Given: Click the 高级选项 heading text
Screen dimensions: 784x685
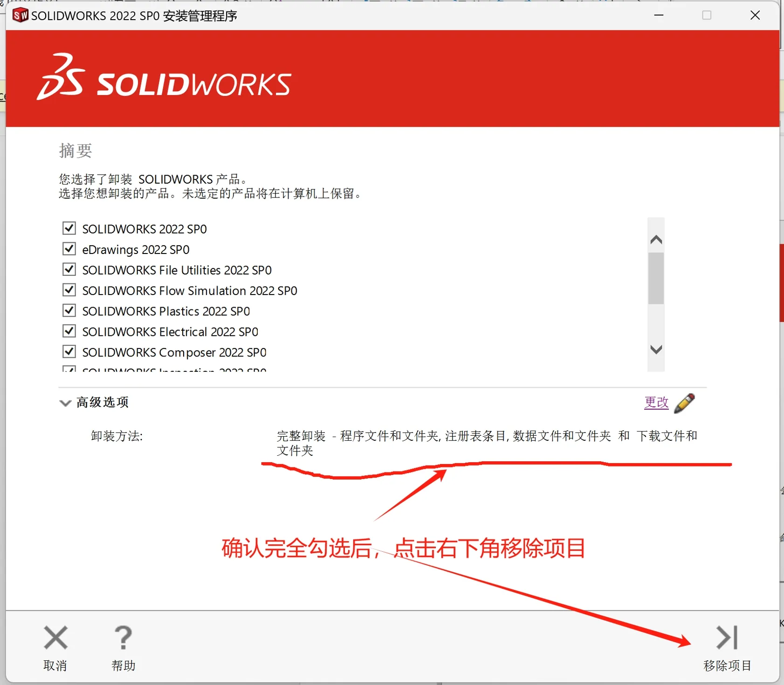Looking at the screenshot, I should (103, 402).
